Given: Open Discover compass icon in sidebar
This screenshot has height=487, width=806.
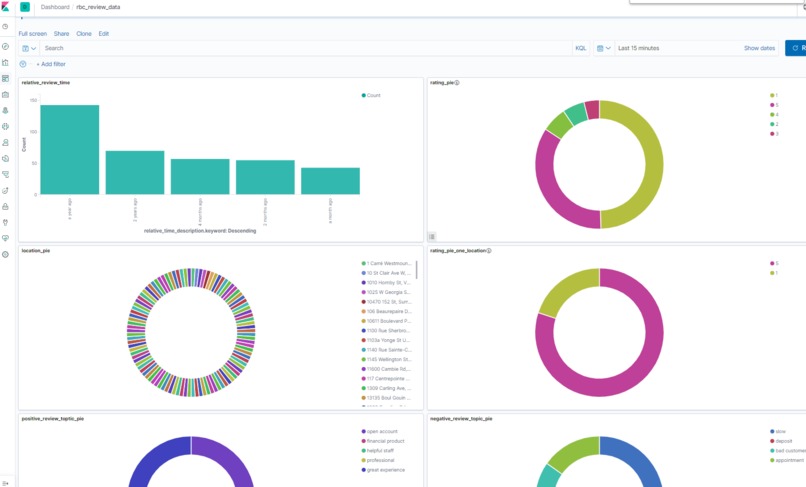Looking at the screenshot, I should (x=5, y=46).
